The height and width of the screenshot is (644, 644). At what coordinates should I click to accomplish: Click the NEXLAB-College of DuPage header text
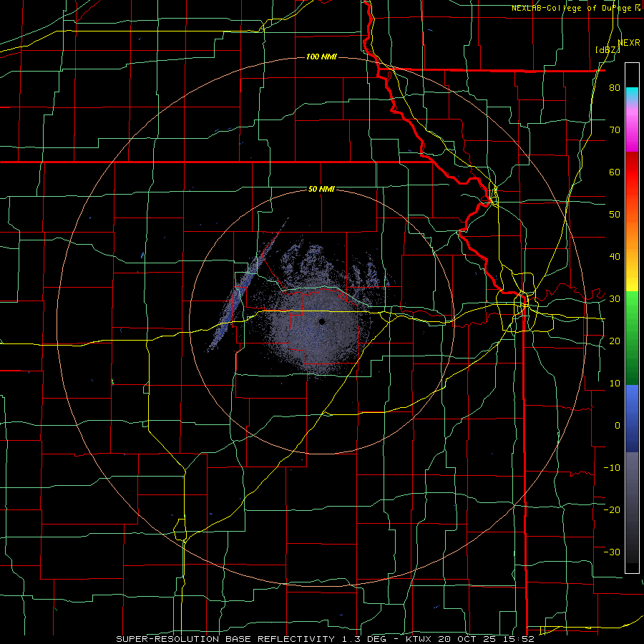pyautogui.click(x=572, y=8)
